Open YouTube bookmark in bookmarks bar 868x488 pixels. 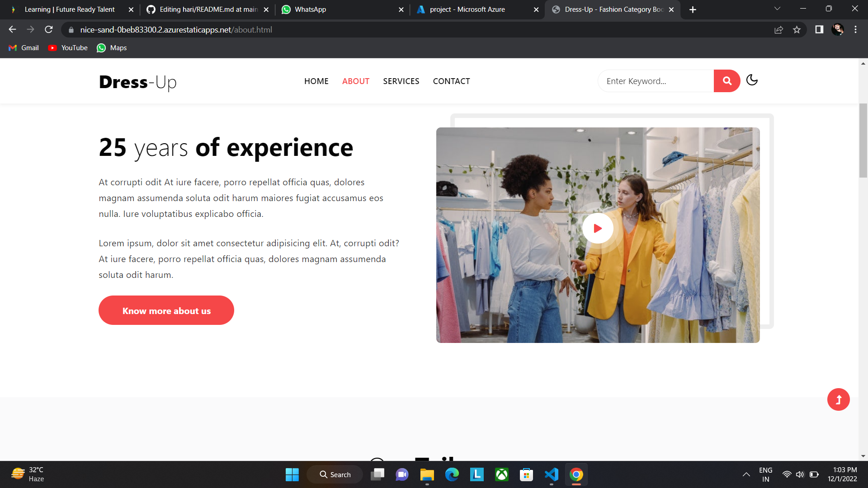pyautogui.click(x=68, y=48)
